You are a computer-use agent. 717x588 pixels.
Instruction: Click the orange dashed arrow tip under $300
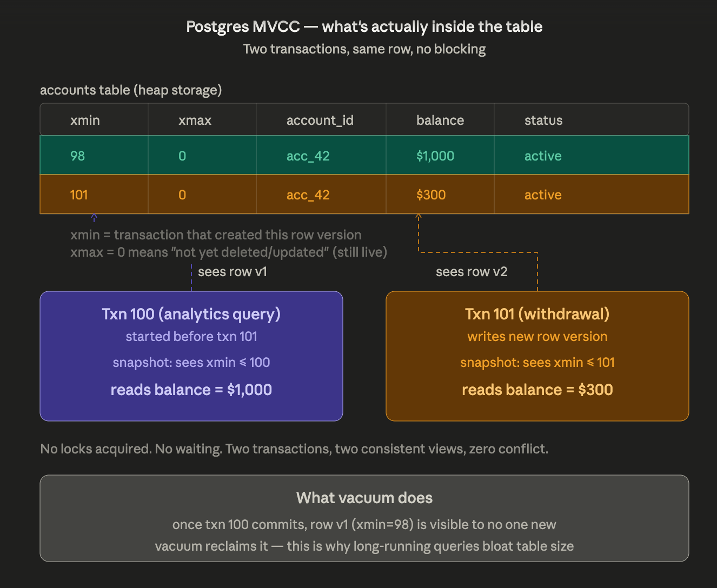pos(419,216)
